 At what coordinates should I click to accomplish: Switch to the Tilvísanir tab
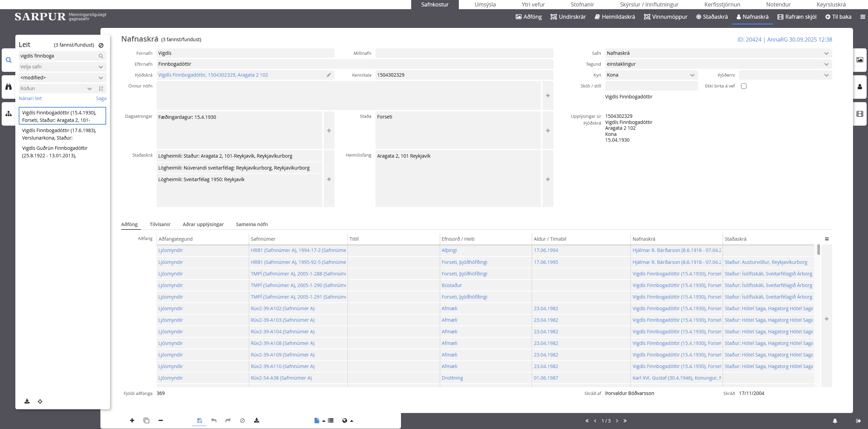(x=160, y=224)
